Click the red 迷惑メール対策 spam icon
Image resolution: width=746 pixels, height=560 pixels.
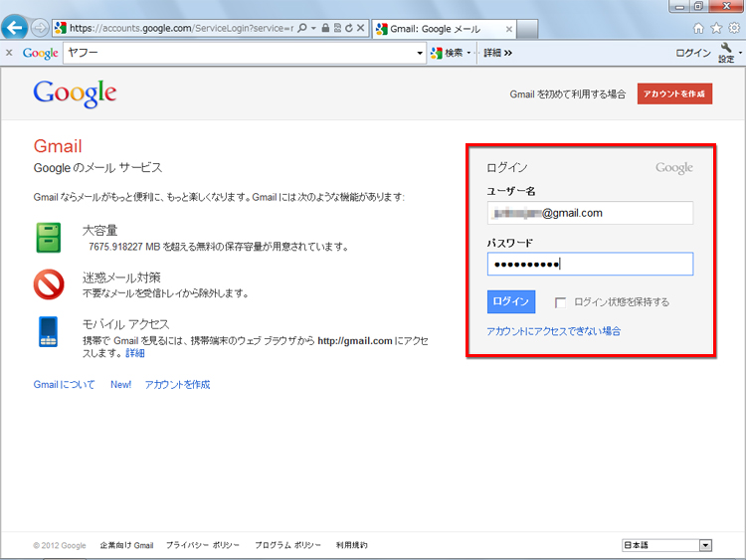[x=49, y=284]
